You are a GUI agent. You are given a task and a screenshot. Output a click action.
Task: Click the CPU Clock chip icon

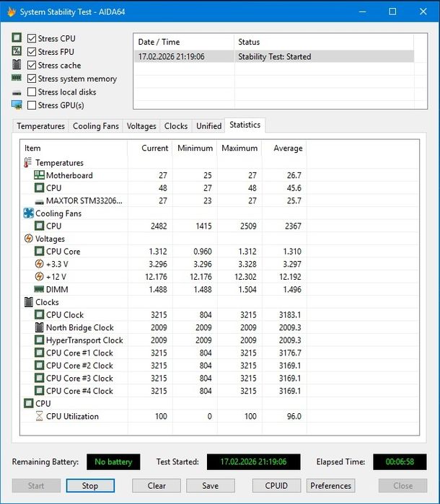(39, 314)
